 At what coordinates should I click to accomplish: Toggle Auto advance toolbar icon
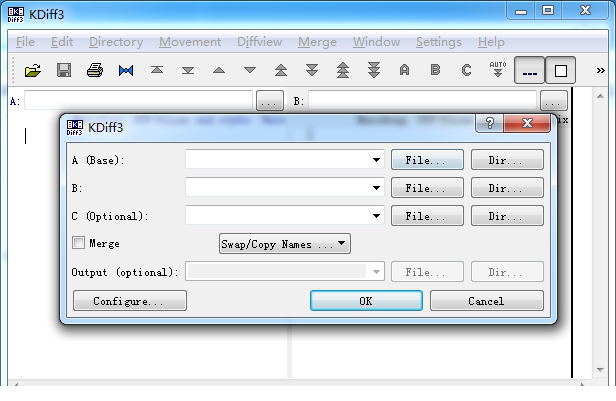click(498, 70)
